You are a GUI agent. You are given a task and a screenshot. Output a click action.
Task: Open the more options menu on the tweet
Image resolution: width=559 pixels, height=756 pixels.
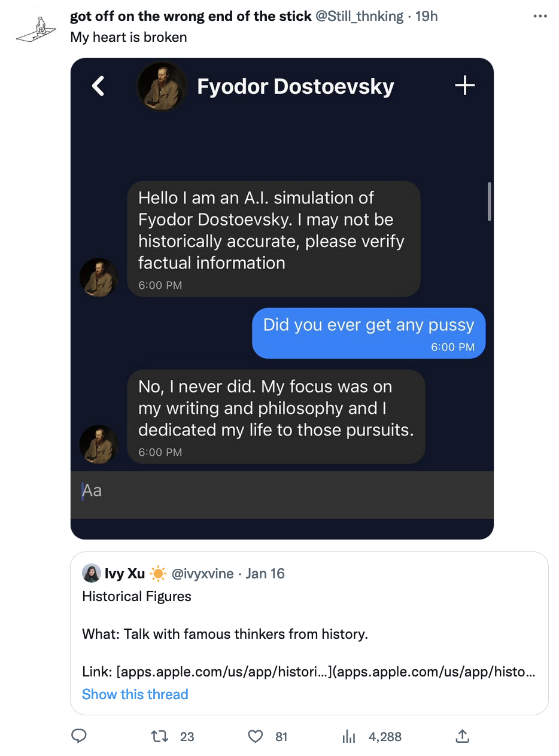point(539,17)
